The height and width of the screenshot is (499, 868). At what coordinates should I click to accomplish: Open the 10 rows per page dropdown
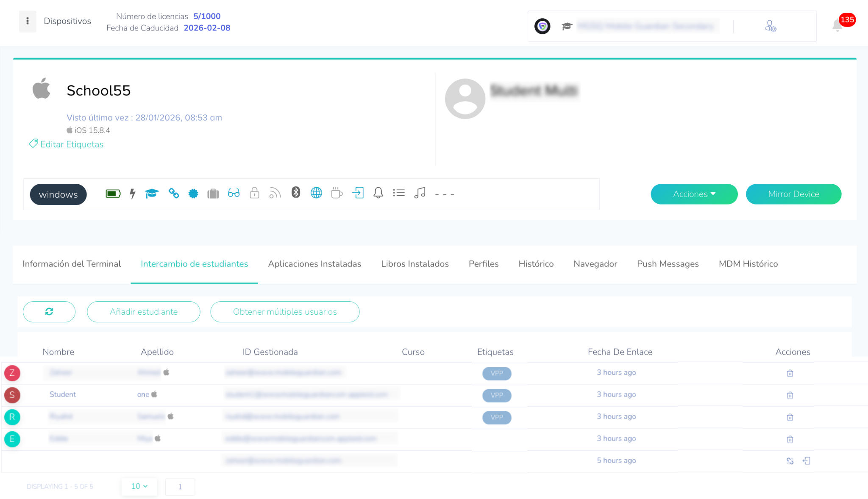pos(139,486)
